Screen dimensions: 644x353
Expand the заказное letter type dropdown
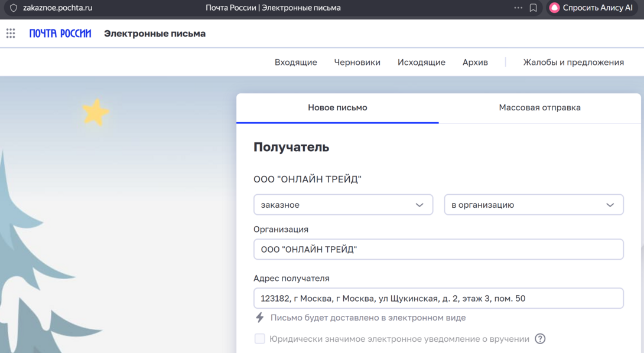[x=343, y=205]
